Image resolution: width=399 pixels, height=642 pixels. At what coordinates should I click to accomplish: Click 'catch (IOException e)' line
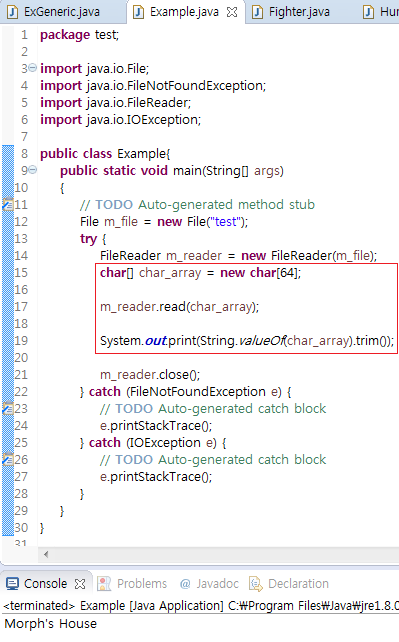click(153, 443)
